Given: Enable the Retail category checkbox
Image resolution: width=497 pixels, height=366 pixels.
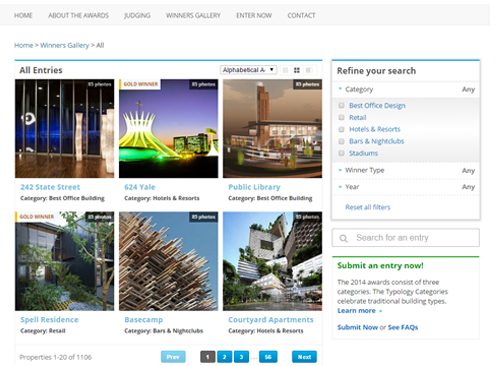Looking at the screenshot, I should click(x=341, y=117).
